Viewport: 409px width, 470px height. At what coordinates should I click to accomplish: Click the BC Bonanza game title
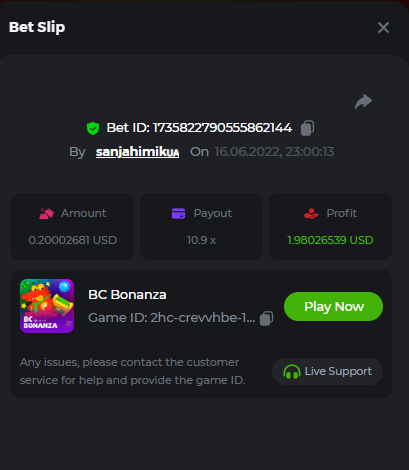[127, 295]
